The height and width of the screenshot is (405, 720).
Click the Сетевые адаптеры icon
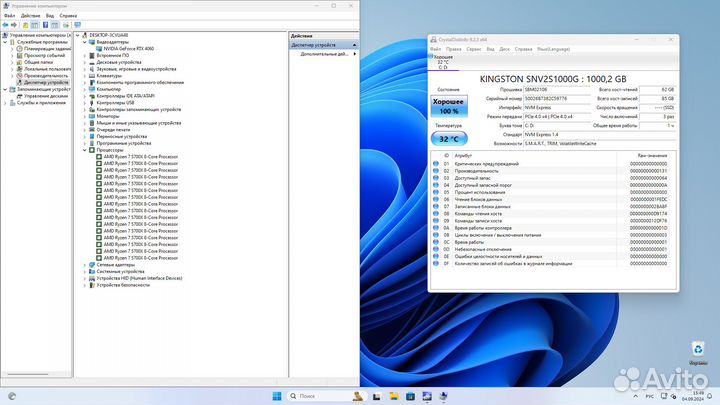pyautogui.click(x=92, y=264)
